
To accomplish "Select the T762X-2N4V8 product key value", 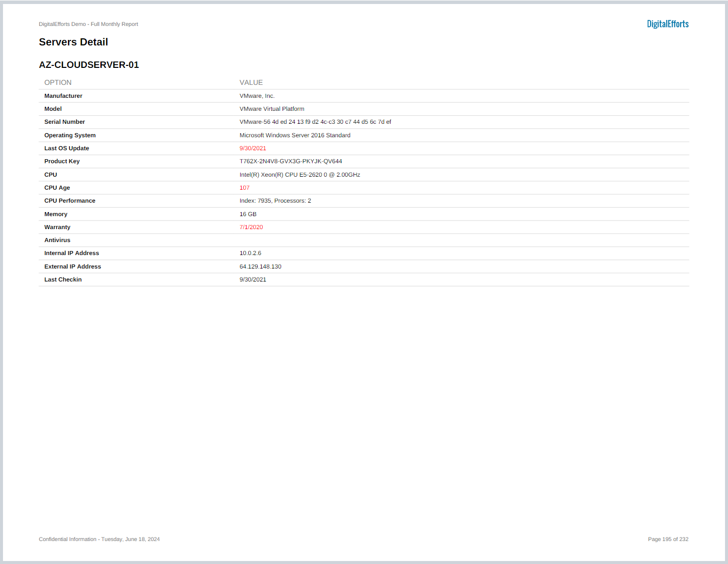I will [x=291, y=161].
